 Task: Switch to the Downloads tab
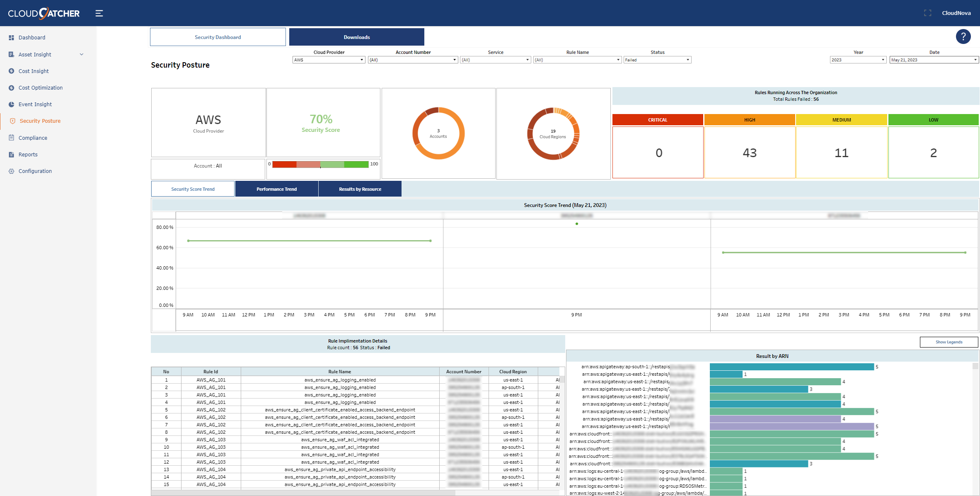pos(356,37)
